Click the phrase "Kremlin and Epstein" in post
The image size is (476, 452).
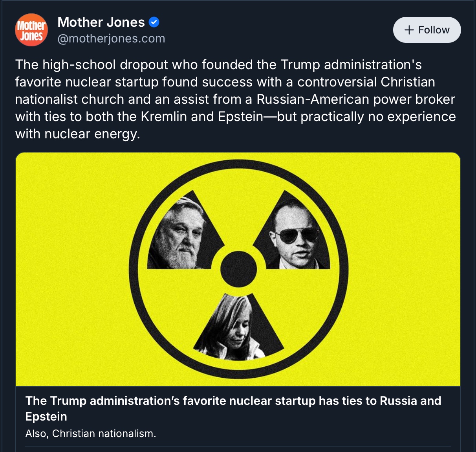(201, 117)
